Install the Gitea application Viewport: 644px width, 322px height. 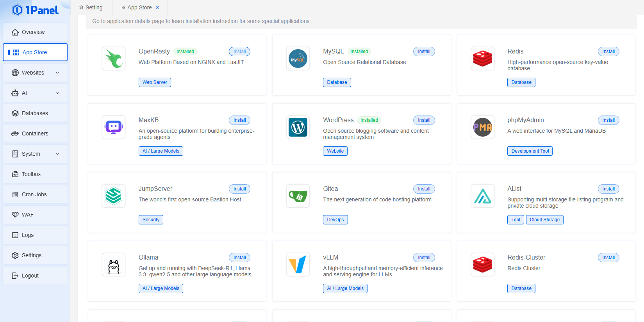tap(424, 189)
